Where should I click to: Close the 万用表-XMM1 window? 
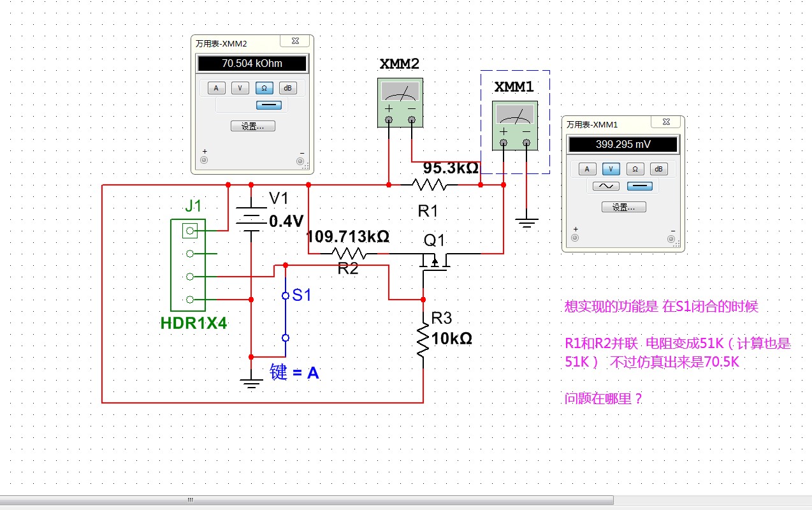[x=667, y=123]
